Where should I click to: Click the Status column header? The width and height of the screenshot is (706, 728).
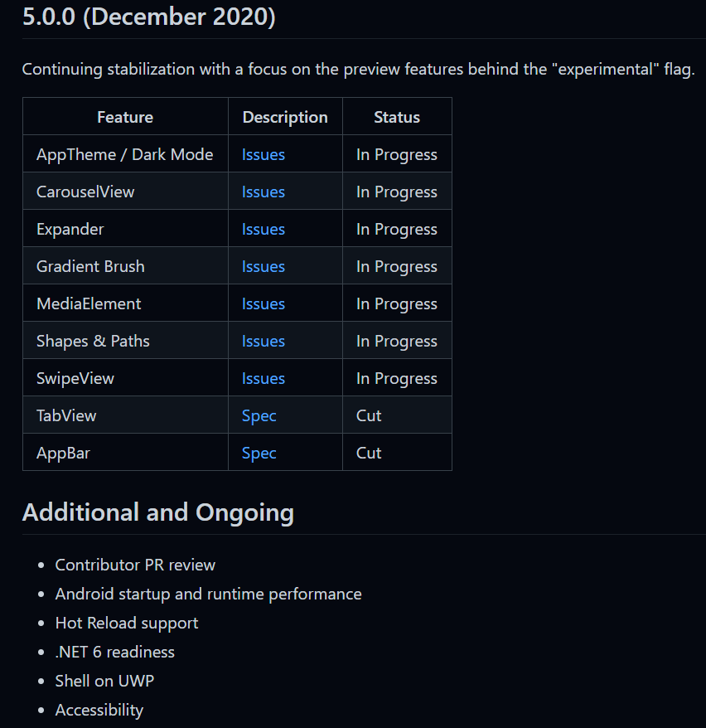coord(397,117)
